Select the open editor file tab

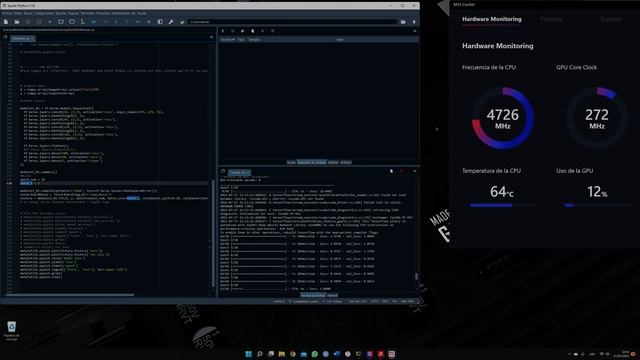point(22,38)
